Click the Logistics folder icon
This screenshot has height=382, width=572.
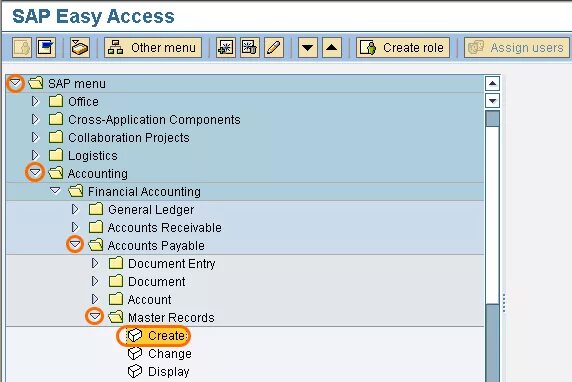point(56,155)
